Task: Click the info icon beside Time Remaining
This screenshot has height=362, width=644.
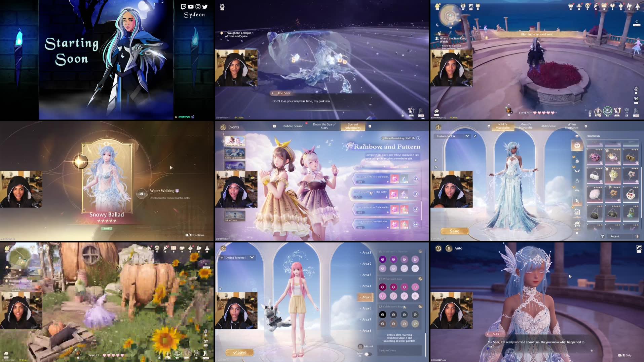Action: pos(418,138)
